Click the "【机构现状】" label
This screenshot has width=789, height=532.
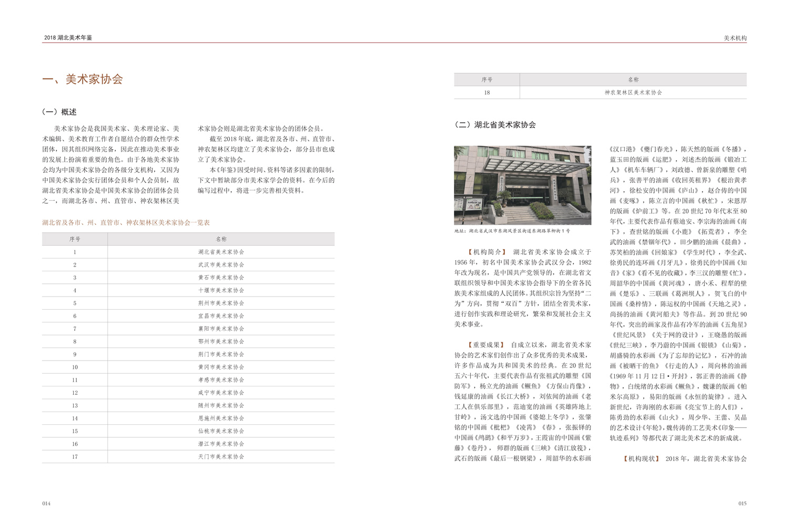click(x=641, y=459)
